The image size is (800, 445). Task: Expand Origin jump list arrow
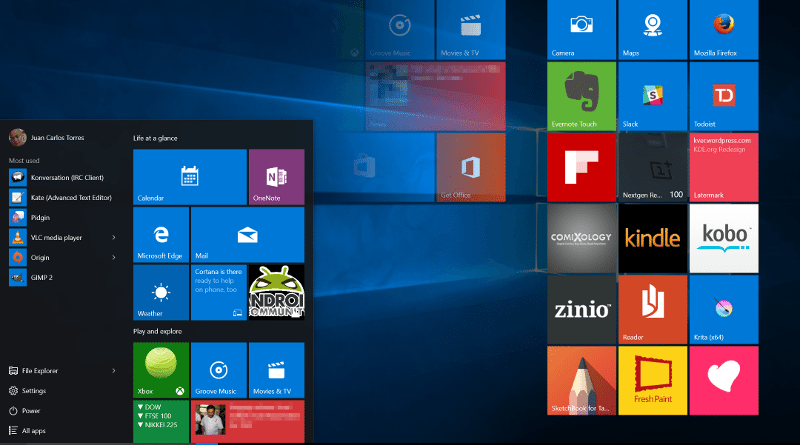pyautogui.click(x=114, y=257)
